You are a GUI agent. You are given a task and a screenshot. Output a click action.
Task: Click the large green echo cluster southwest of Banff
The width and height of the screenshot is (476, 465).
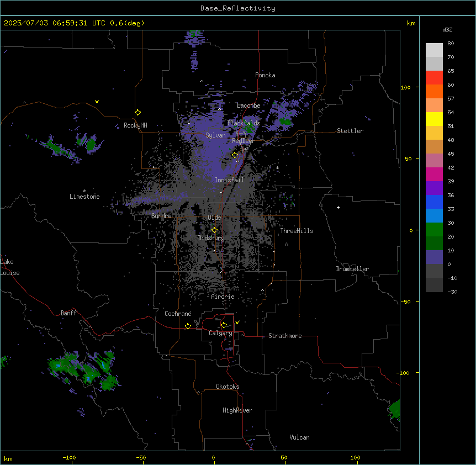coord(83,371)
